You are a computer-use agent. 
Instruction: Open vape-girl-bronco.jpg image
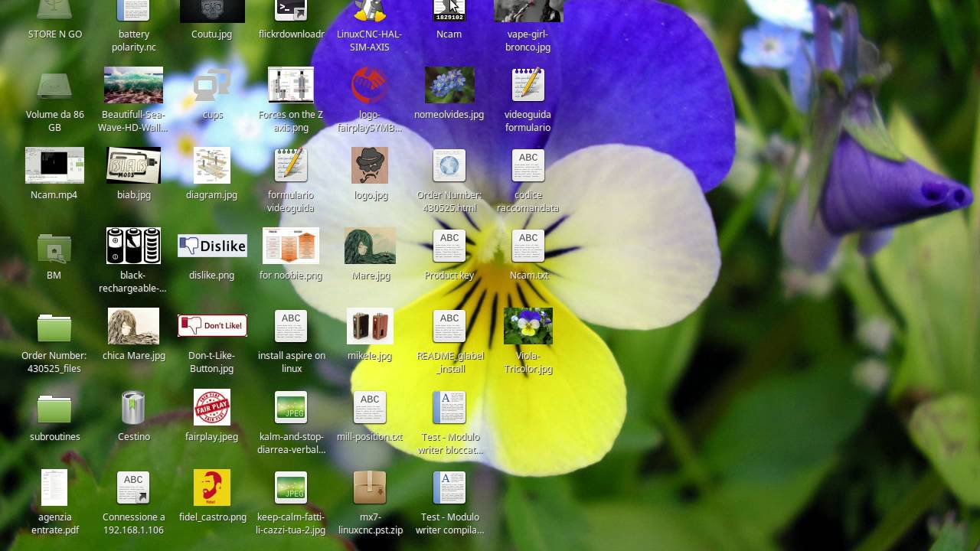[x=528, y=11]
